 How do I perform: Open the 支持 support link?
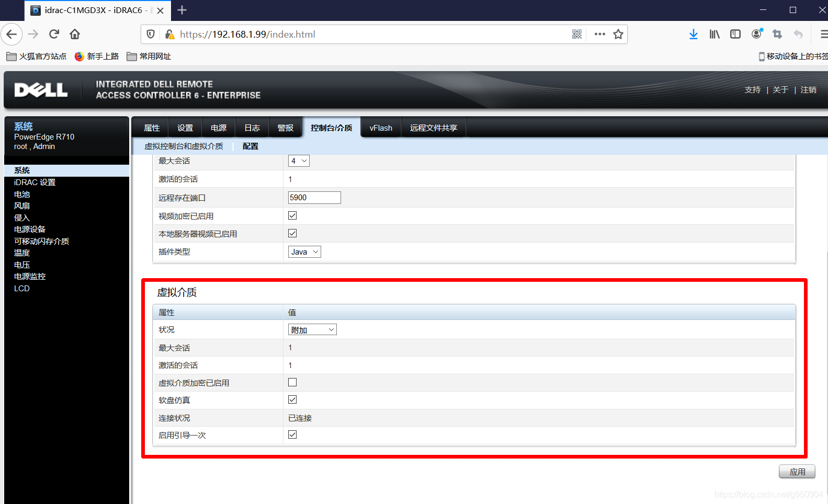[x=753, y=90]
